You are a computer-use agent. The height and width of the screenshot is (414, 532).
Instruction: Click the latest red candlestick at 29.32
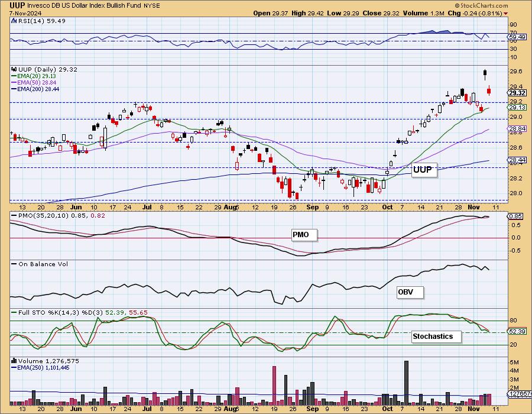point(489,90)
